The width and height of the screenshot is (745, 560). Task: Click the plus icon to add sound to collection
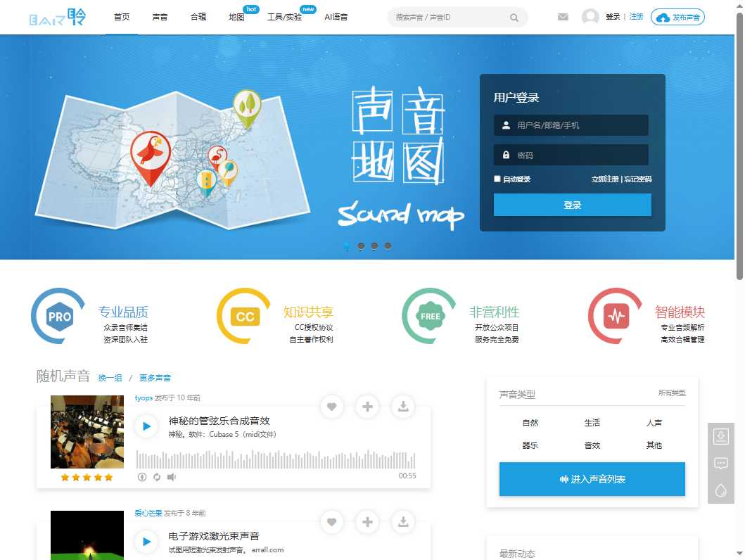(x=367, y=407)
